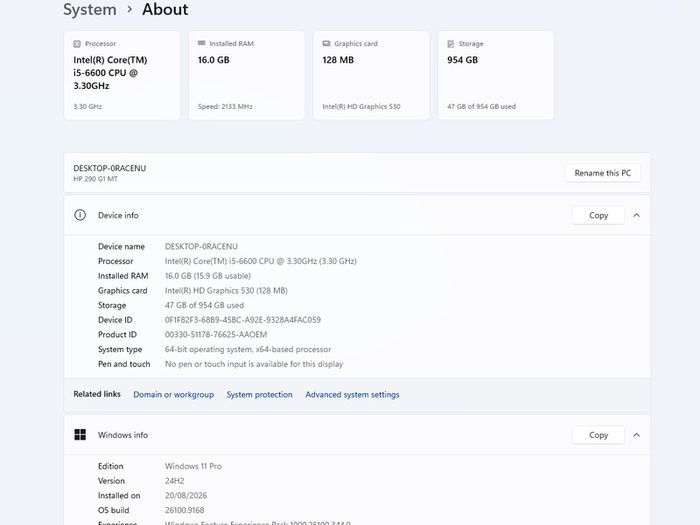Copy the Device info details

(x=598, y=215)
